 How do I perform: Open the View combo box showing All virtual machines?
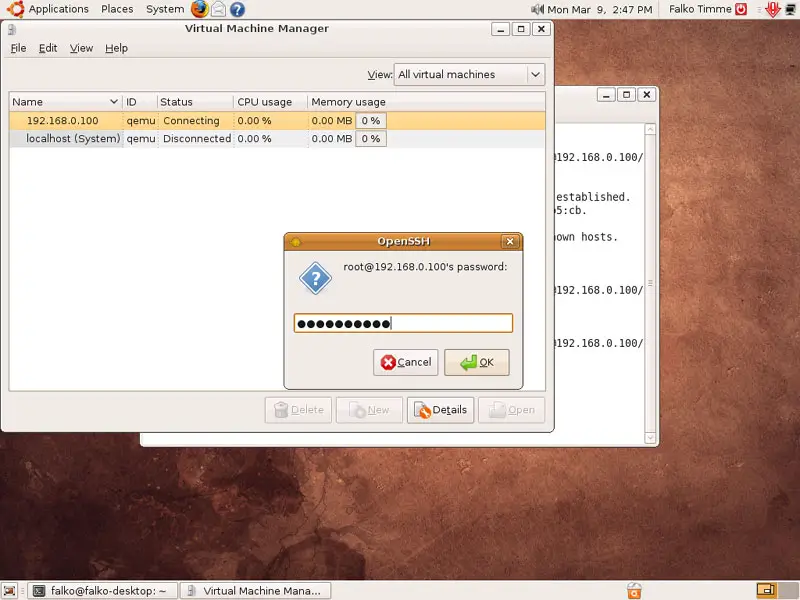(x=469, y=74)
